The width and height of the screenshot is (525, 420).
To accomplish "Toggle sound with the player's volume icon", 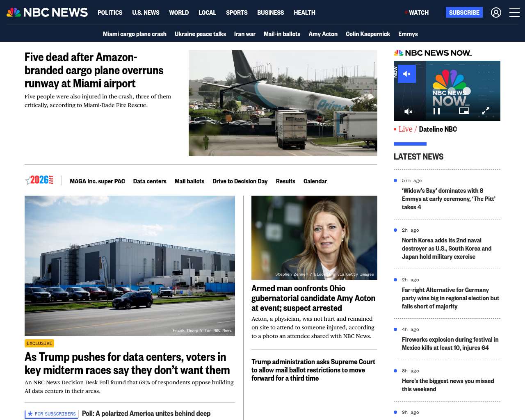I will click(409, 112).
